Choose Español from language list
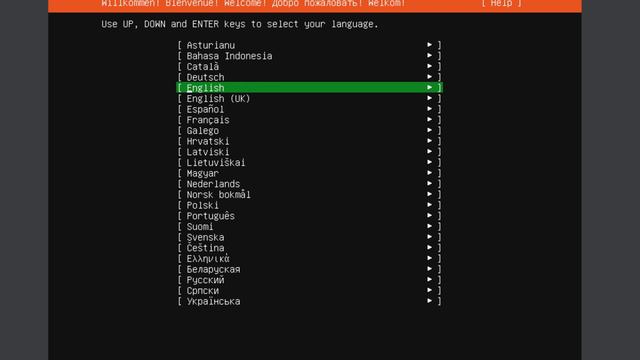The height and width of the screenshot is (360, 640). click(x=309, y=109)
